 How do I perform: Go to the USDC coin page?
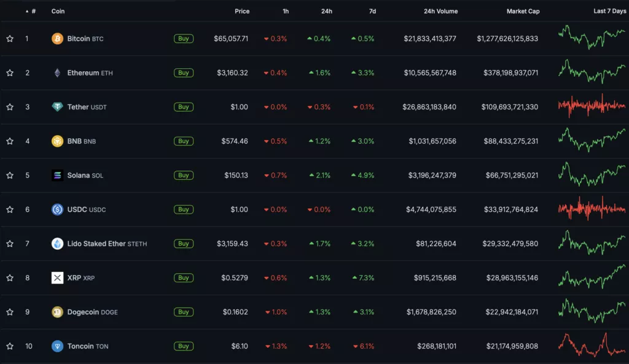pos(86,209)
